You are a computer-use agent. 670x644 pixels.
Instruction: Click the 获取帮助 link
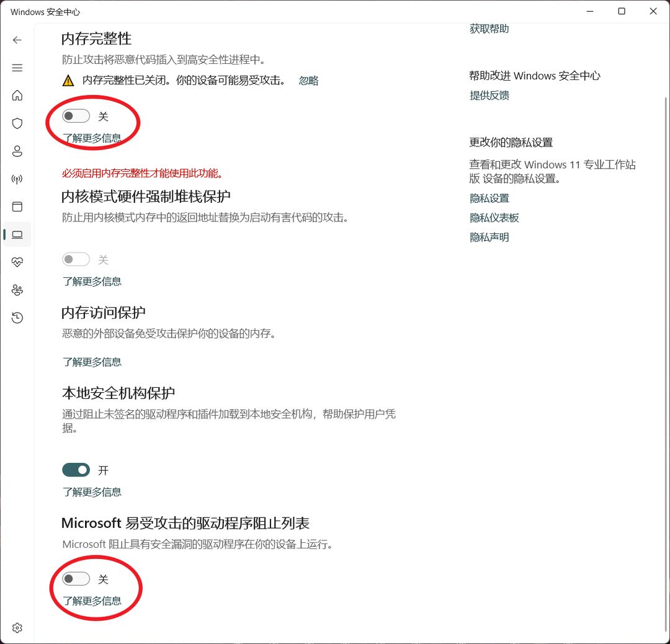[489, 29]
